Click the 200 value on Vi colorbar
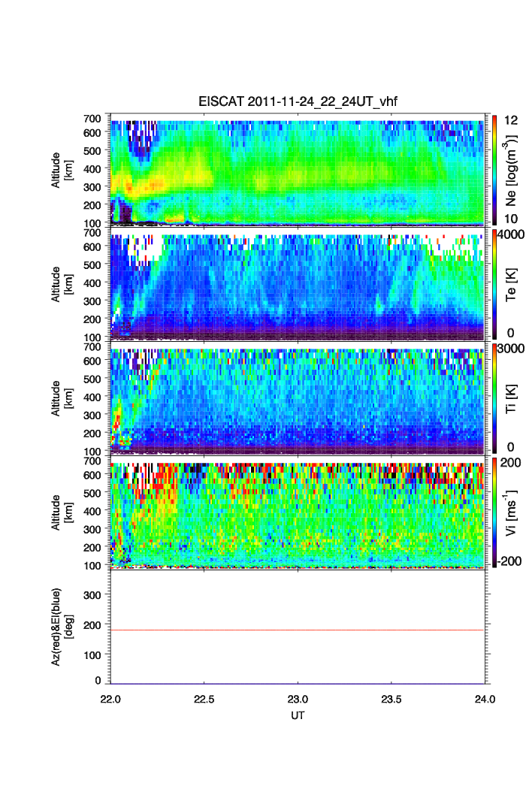The width and height of the screenshot is (532, 798). pyautogui.click(x=510, y=463)
